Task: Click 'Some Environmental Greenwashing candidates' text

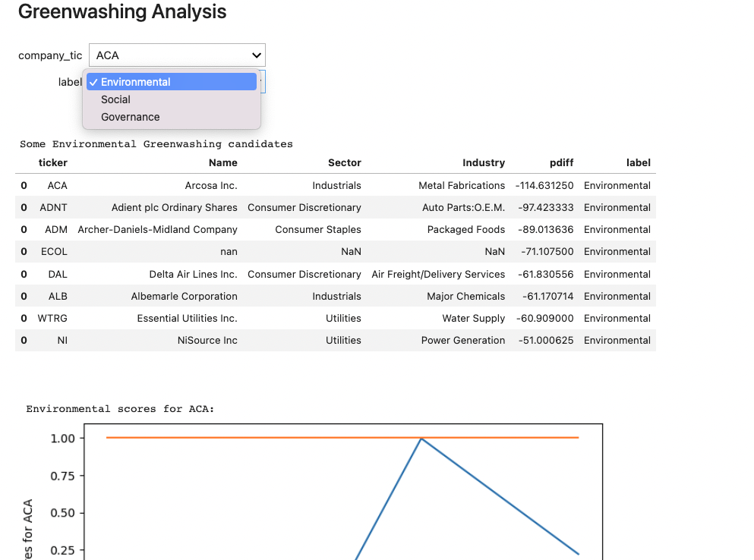Action: point(156,144)
